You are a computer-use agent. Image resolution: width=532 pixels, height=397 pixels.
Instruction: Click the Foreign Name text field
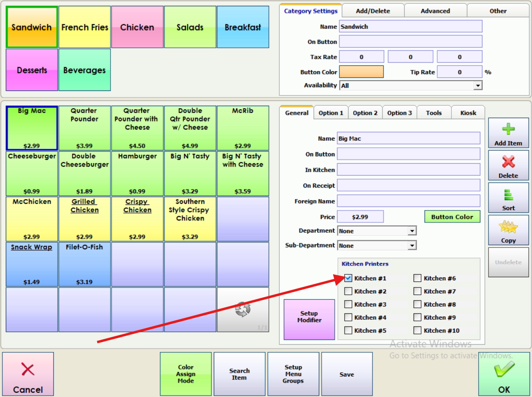(x=408, y=201)
